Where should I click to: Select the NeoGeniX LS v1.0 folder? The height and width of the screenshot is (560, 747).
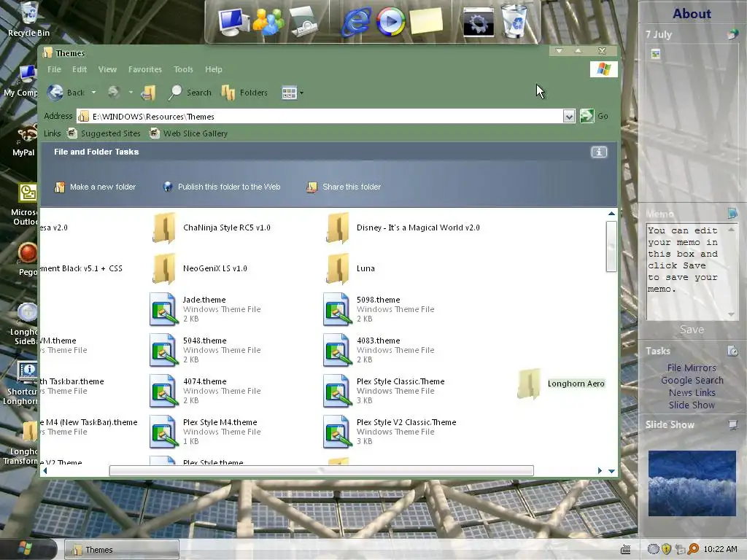point(200,268)
